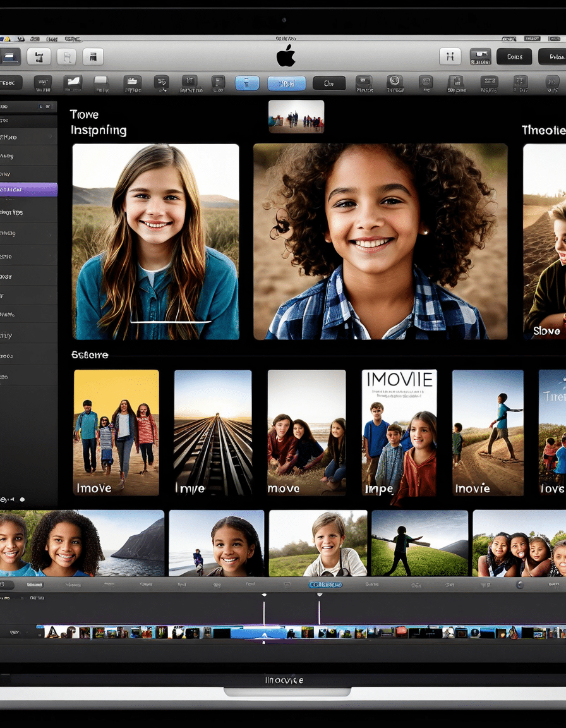Click the blue highlighted tab in the timeline bar
The height and width of the screenshot is (728, 566).
click(325, 585)
